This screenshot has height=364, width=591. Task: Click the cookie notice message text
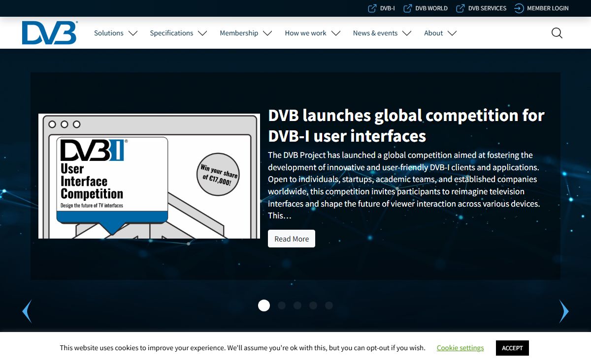coord(242,348)
